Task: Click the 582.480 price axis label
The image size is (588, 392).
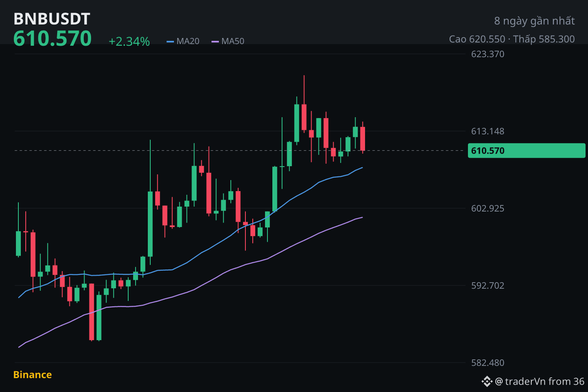Action: click(x=488, y=363)
